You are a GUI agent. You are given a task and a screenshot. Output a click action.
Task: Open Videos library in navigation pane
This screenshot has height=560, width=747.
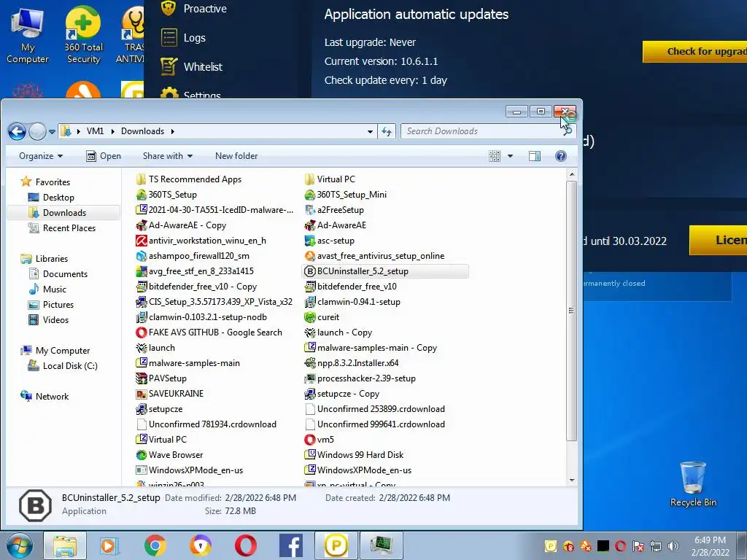[x=55, y=320]
